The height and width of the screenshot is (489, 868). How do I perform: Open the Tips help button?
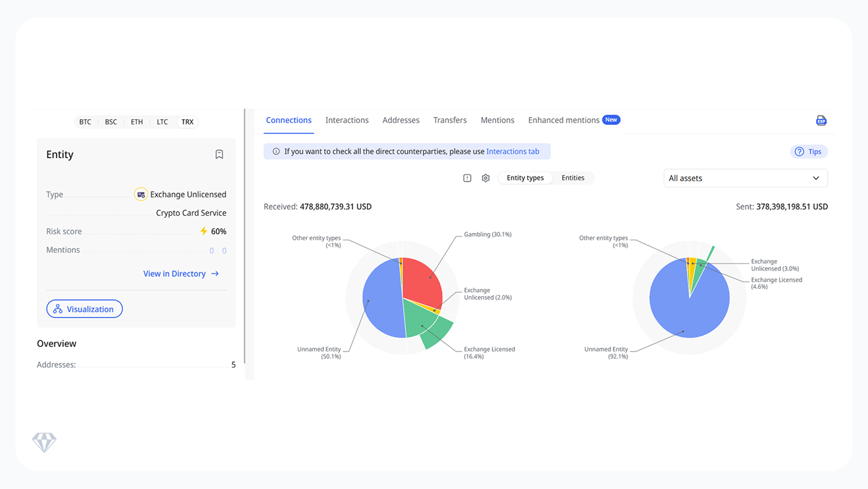(x=808, y=151)
